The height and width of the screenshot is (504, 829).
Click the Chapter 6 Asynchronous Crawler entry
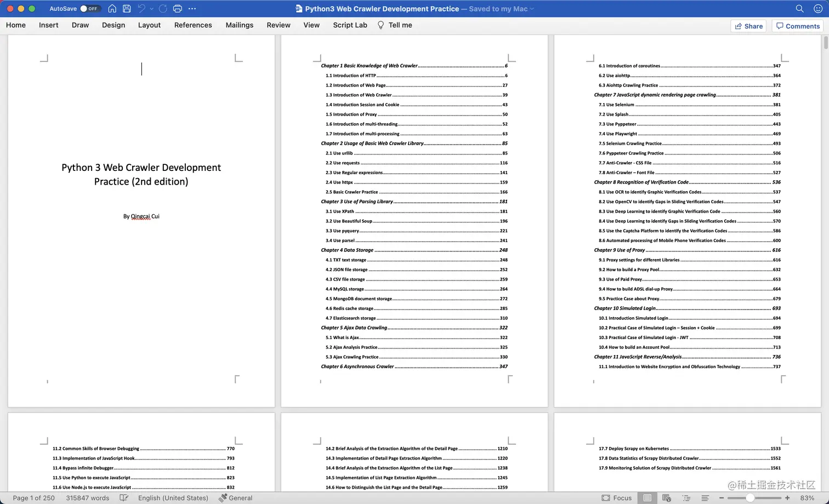(x=414, y=367)
